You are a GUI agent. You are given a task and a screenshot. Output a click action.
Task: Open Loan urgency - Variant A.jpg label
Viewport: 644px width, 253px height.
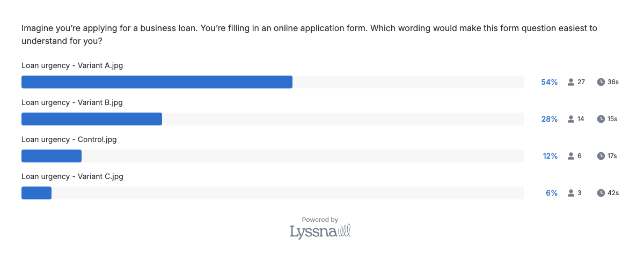73,65
